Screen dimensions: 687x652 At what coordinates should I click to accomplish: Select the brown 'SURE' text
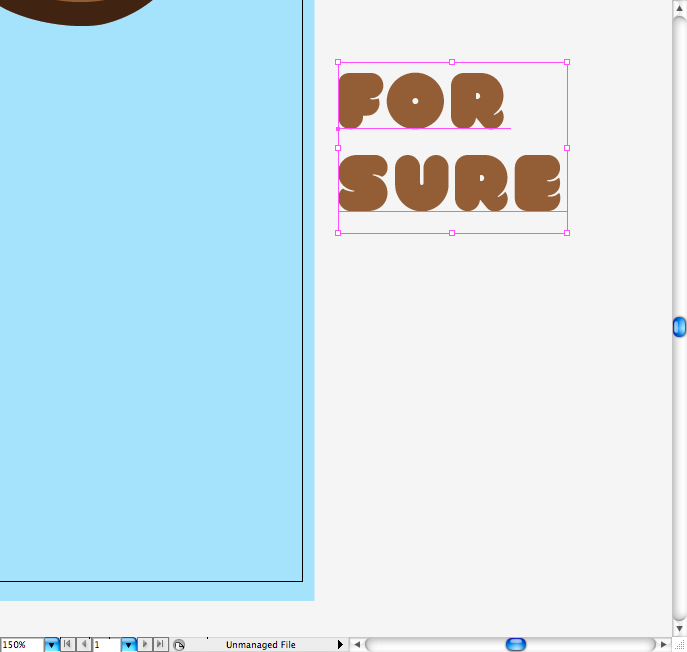pyautogui.click(x=450, y=183)
